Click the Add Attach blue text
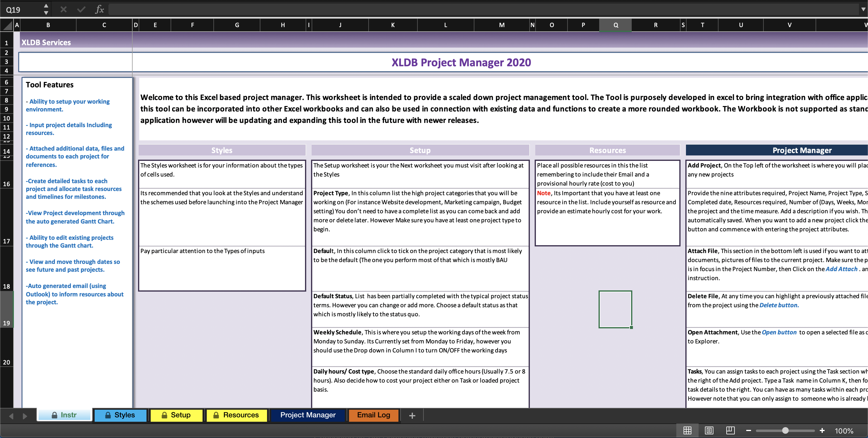The image size is (868, 438). pos(841,269)
